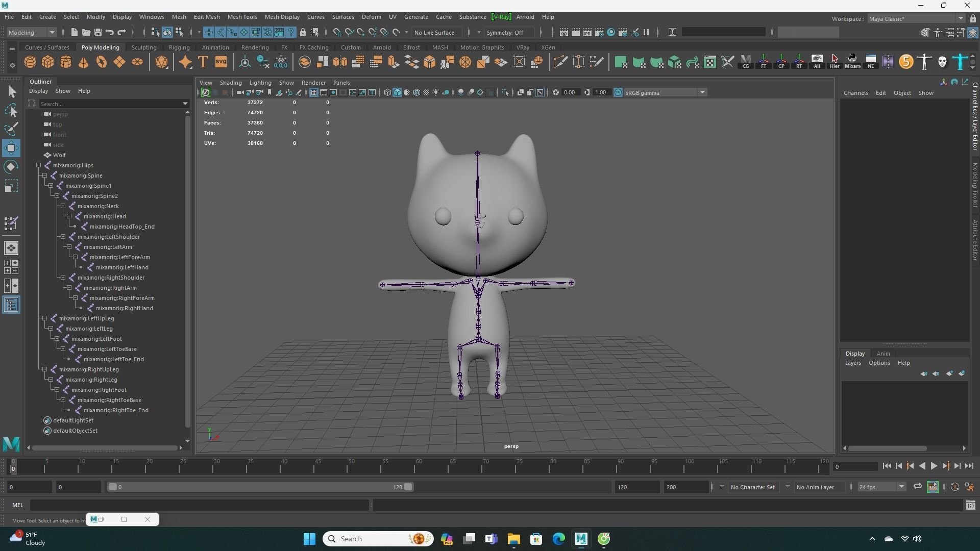The height and width of the screenshot is (551, 980).
Task: Click the skull shelf icon
Action: (942, 62)
